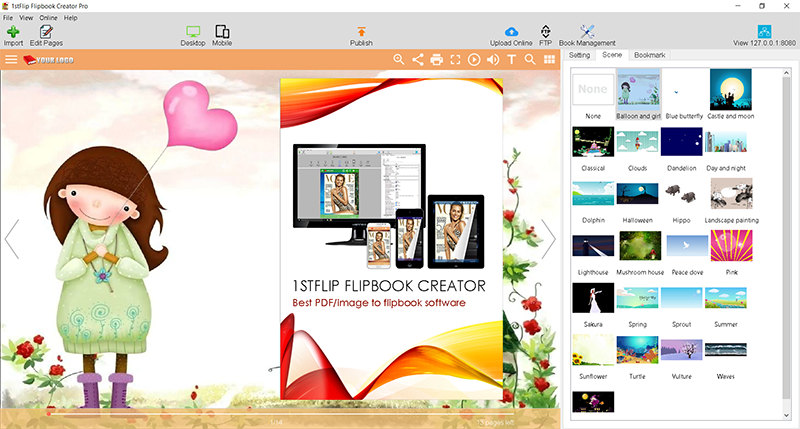Screen dimensions: 800x429
Task: Click the YOUR LOGO image
Action: 48,60
